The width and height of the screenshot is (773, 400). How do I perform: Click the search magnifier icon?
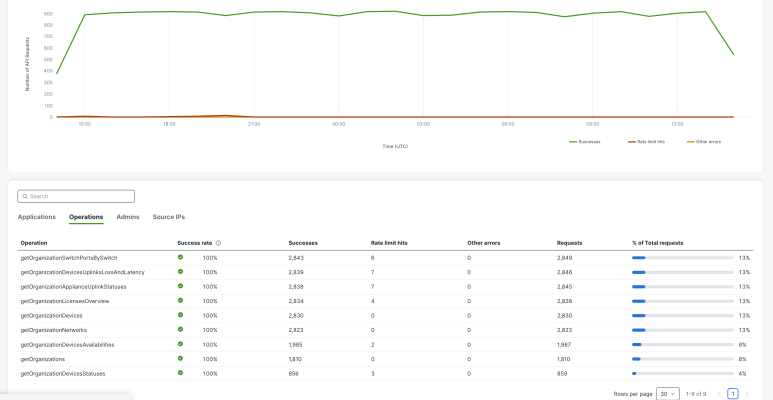pos(24,197)
